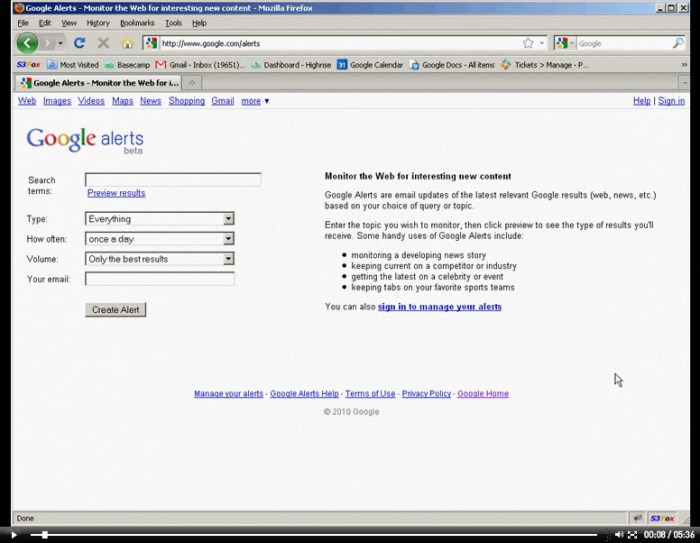Reload the page with the refresh icon
The width and height of the screenshot is (700, 543).
(x=79, y=43)
